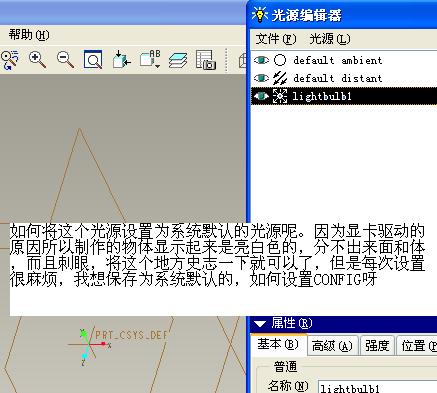This screenshot has width=437, height=393.
Task: Collapse the 属性 properties section
Action: point(260,324)
